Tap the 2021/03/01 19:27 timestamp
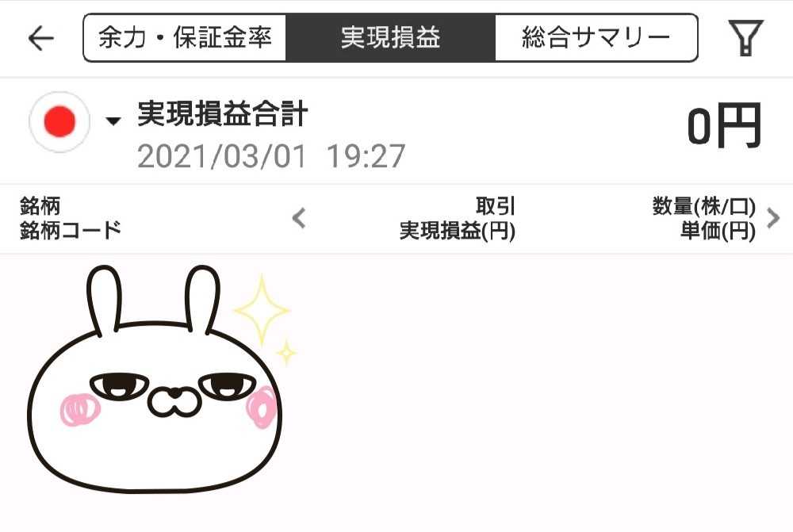This screenshot has height=532, width=793. pos(271,156)
